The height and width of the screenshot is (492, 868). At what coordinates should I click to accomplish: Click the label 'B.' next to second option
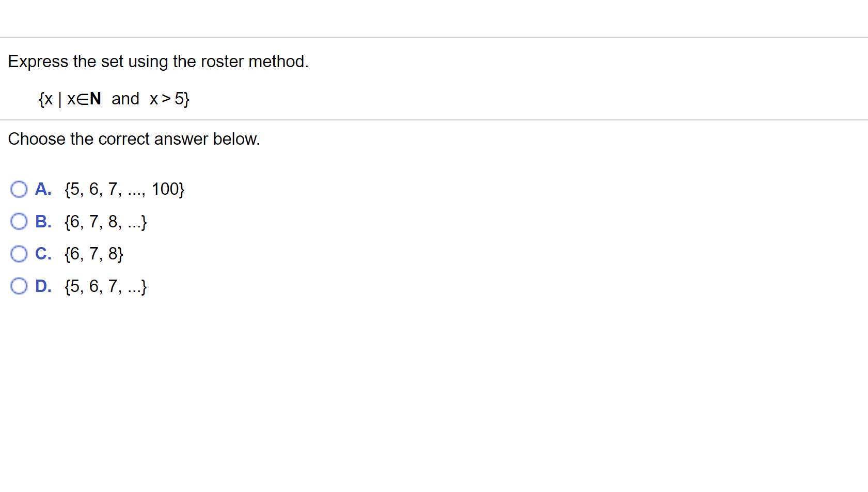[x=43, y=221]
